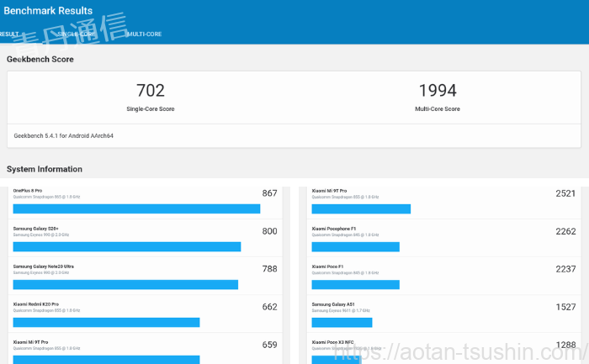Click the Geekbench 5.4.1 version text
The width and height of the screenshot is (589, 364).
pyautogui.click(x=64, y=135)
